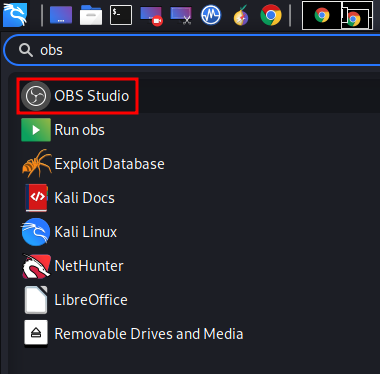Click the green Run obs icon
The image size is (380, 374).
[x=36, y=130]
